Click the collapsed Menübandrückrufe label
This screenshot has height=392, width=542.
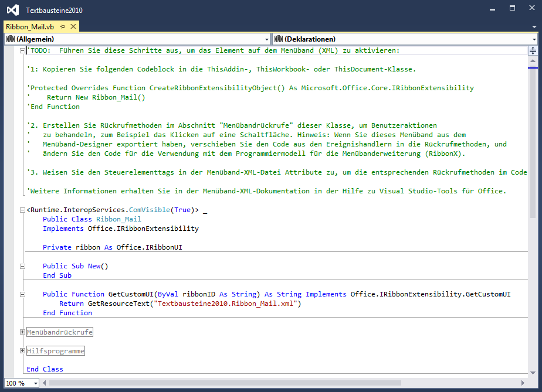click(x=60, y=332)
